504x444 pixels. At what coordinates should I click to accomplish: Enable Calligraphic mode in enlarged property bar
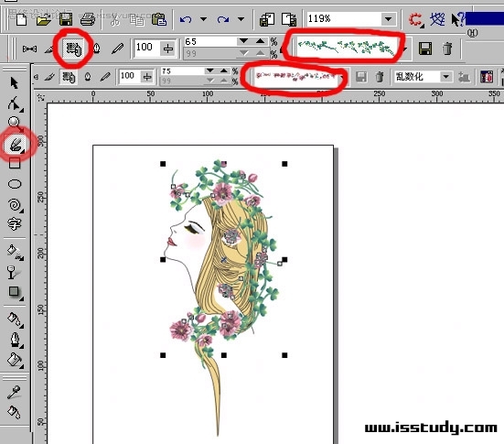[96, 49]
